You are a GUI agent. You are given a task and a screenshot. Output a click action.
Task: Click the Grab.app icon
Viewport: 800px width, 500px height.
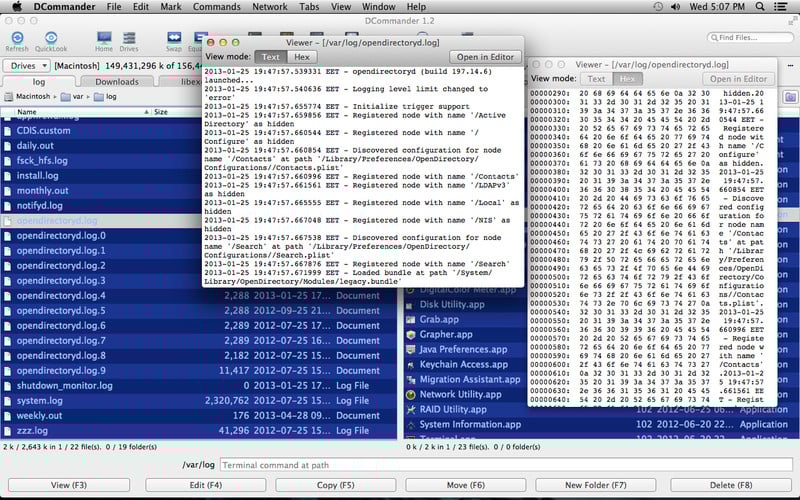coord(410,320)
